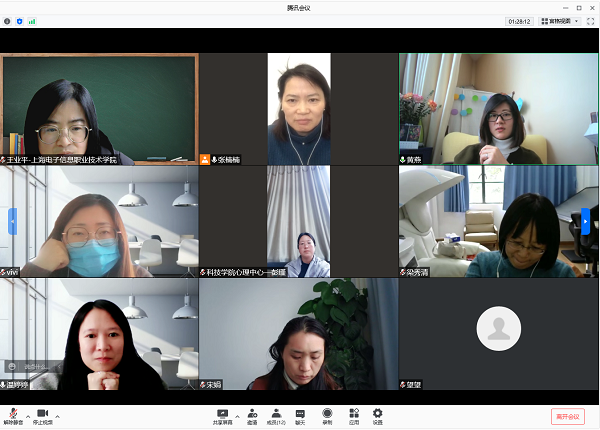Go to next page of video tiles
Screen dimensions: 600x430
click(x=586, y=220)
